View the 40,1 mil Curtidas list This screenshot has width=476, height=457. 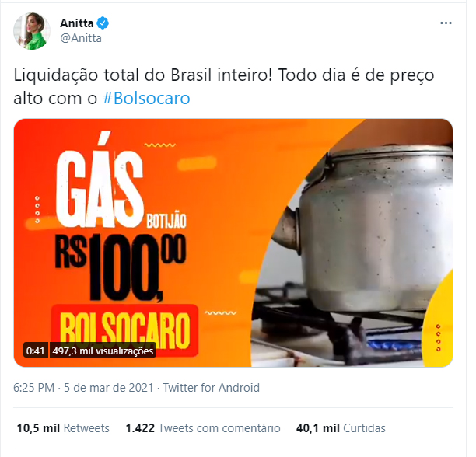point(341,428)
